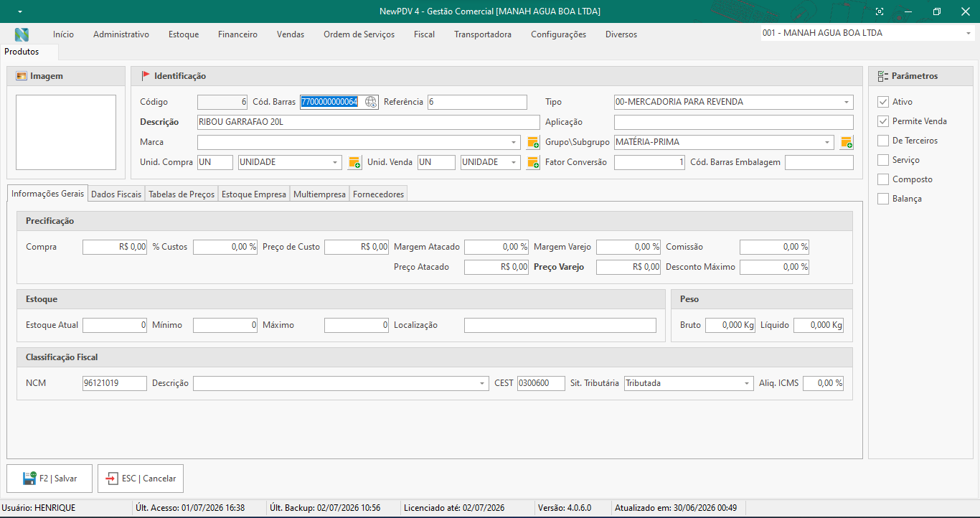Check the Balança option

883,199
